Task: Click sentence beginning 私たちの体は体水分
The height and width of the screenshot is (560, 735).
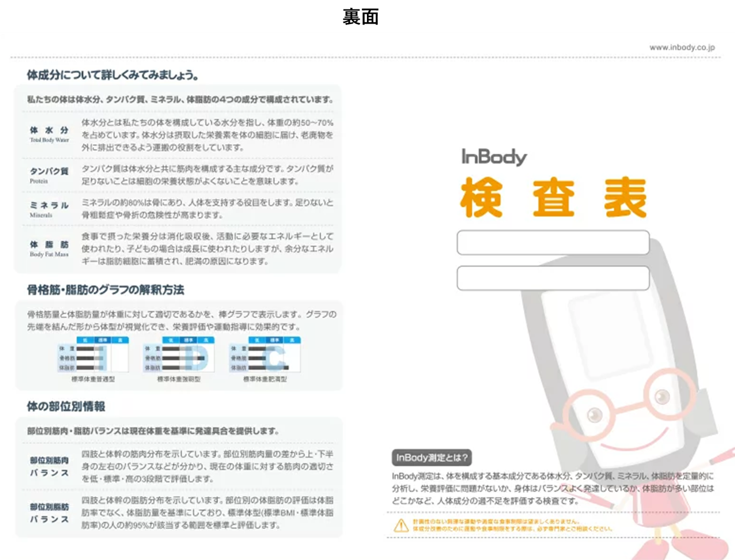Action: tap(180, 100)
